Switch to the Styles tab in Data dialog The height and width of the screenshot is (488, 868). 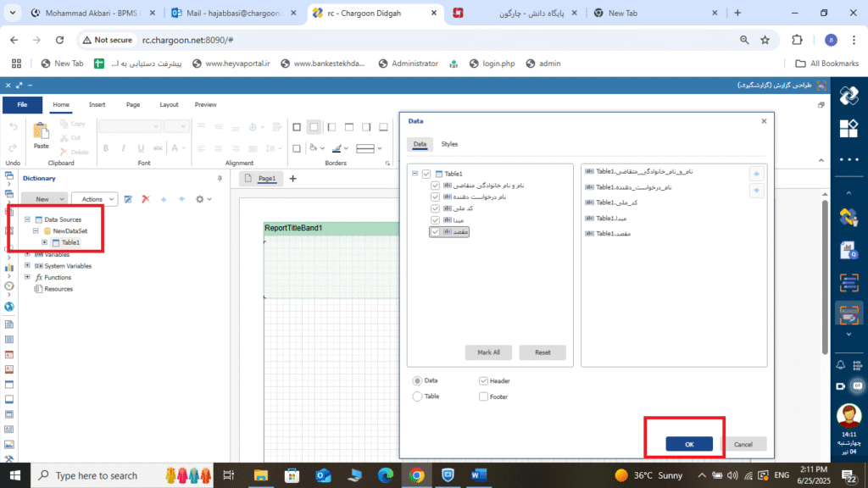coord(449,144)
